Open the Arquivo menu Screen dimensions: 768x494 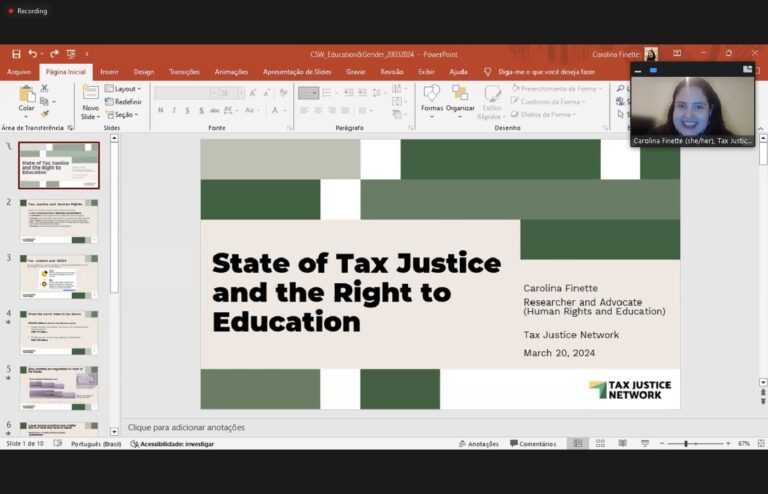point(19,71)
